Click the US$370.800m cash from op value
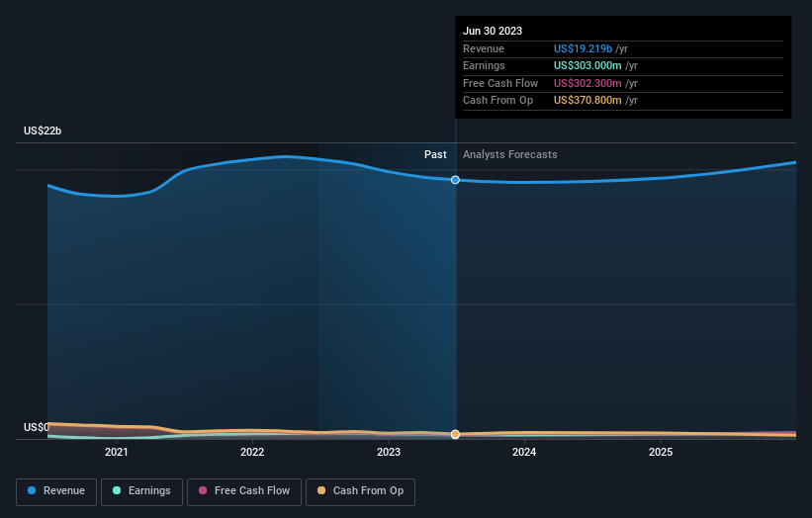This screenshot has width=812, height=518. [x=587, y=101]
